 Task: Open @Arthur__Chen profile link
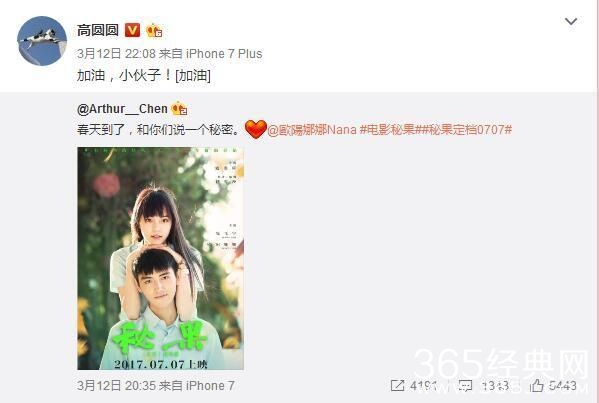[122, 109]
